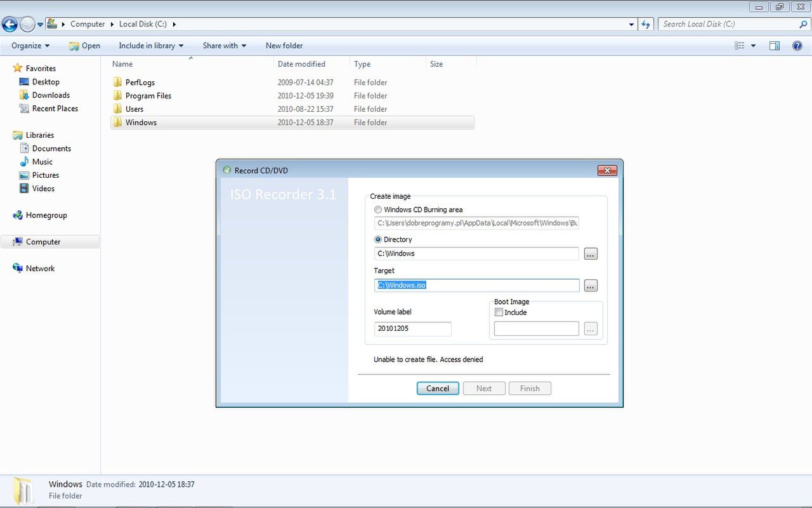Click the Target field C:\Windows.iso
The image size is (812, 508).
[x=476, y=285]
